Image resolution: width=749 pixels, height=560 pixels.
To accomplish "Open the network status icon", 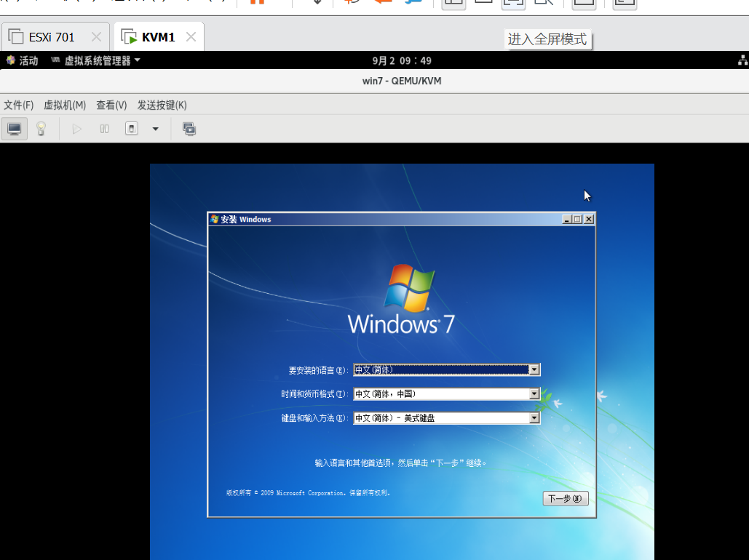I will coord(742,60).
